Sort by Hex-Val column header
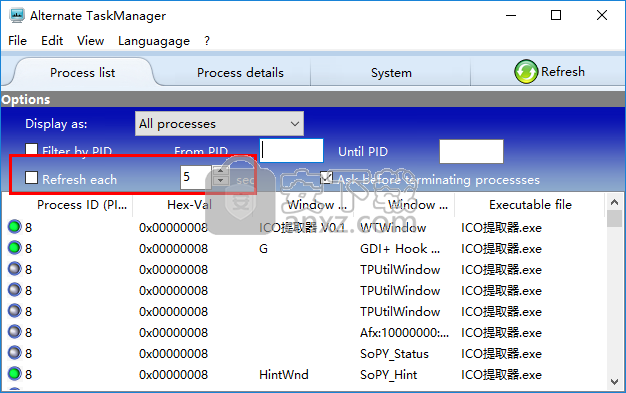The height and width of the screenshot is (393, 626). pyautogui.click(x=189, y=205)
